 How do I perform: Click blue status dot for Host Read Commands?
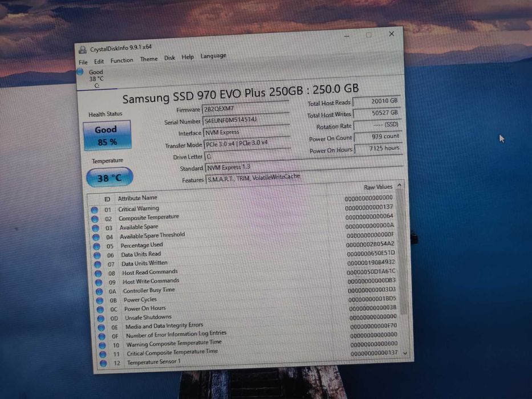99,274
